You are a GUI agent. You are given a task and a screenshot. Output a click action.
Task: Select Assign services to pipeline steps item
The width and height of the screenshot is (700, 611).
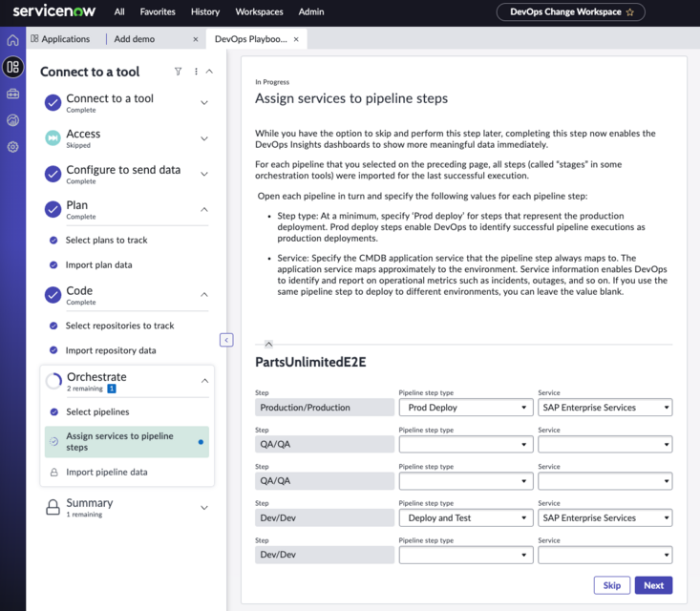point(127,442)
